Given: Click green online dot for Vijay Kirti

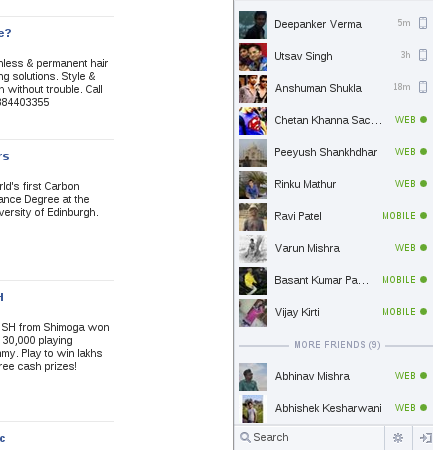Looking at the screenshot, I should point(423,312).
